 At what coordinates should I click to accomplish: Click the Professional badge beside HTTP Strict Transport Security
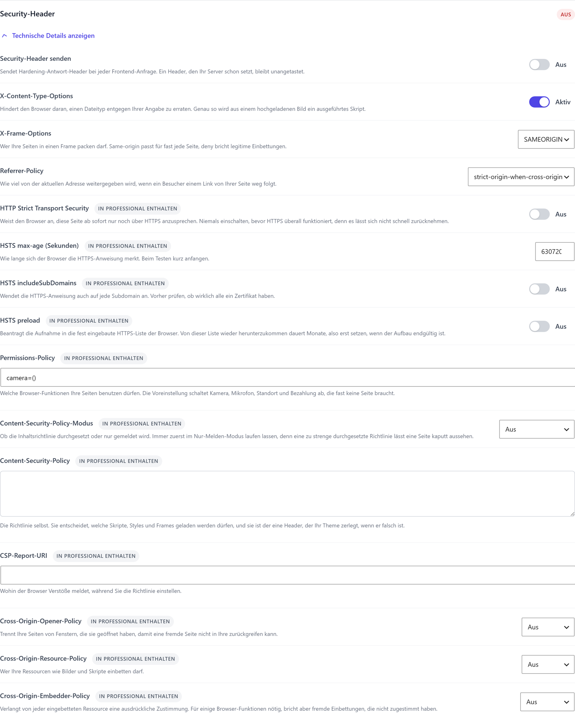(x=138, y=209)
